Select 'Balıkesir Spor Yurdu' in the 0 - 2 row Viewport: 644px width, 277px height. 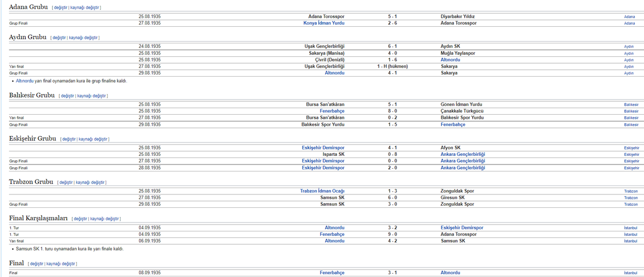pyautogui.click(x=462, y=117)
